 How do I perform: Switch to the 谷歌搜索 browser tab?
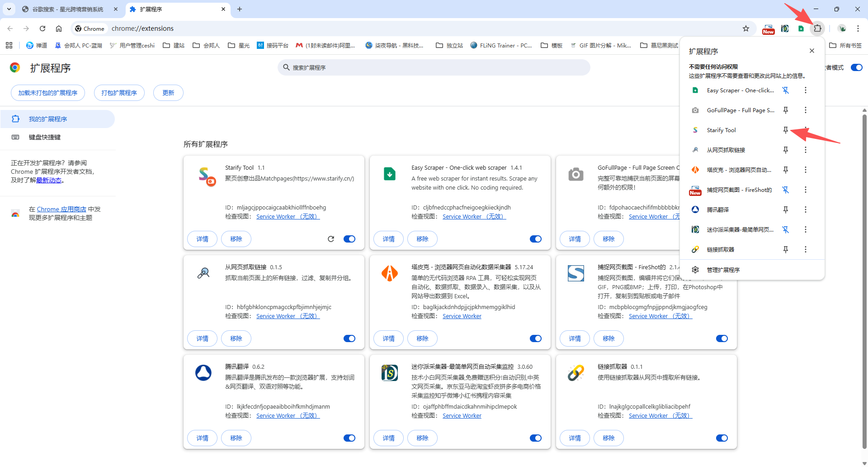(x=68, y=9)
